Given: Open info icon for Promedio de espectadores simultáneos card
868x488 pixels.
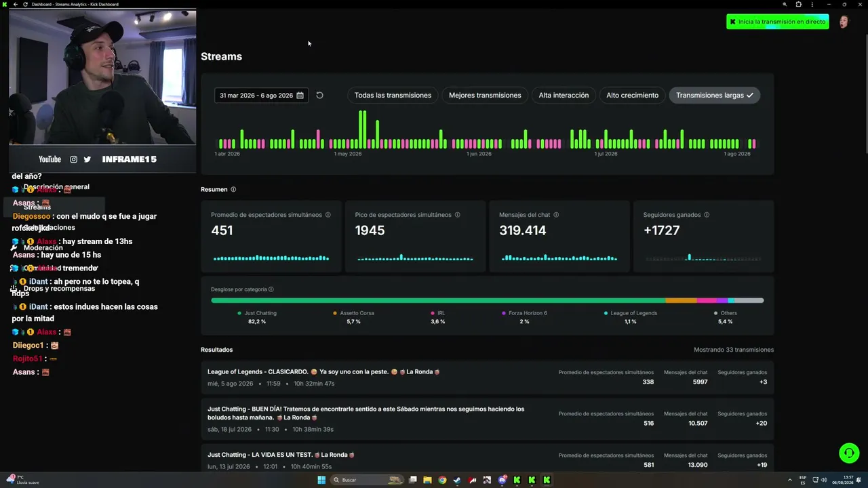Looking at the screenshot, I should click(x=328, y=215).
